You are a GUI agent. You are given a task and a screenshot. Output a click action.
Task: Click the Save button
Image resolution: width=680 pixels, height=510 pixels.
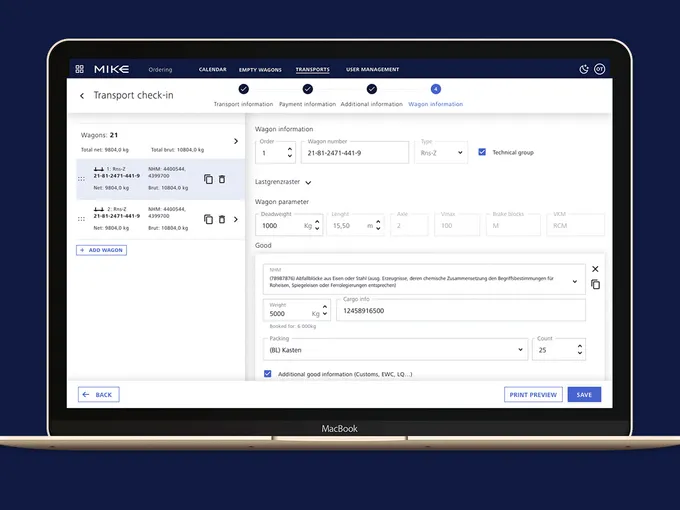[584, 395]
